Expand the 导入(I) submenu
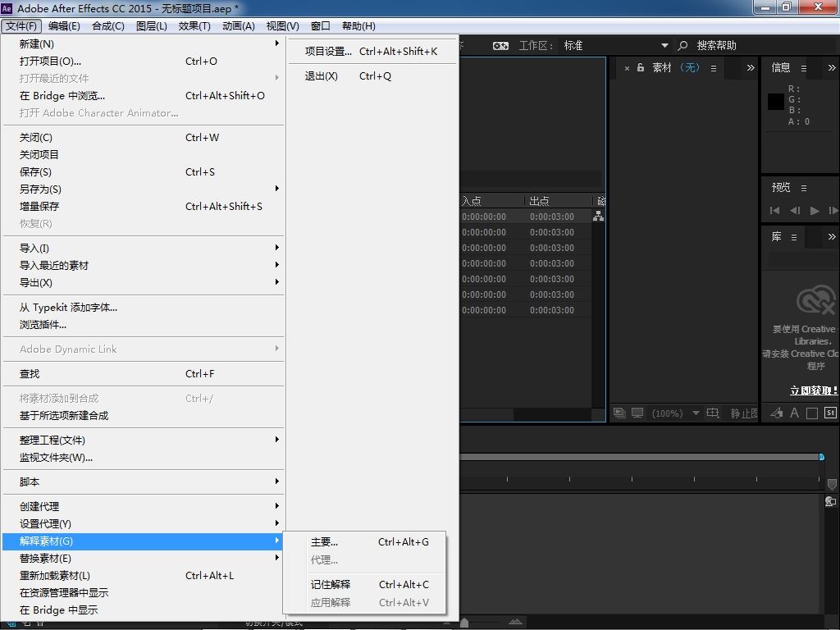 pos(144,248)
